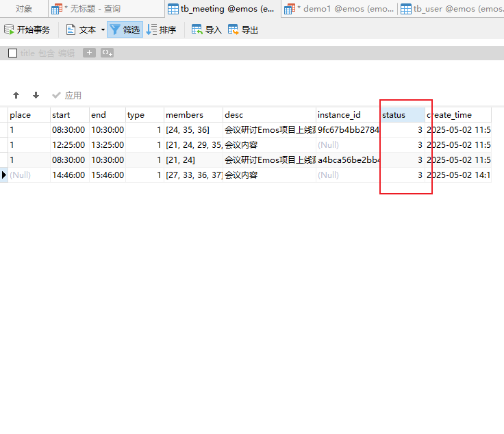Click the create_time column header
Image resolution: width=504 pixels, height=434 pixels.
pos(458,115)
